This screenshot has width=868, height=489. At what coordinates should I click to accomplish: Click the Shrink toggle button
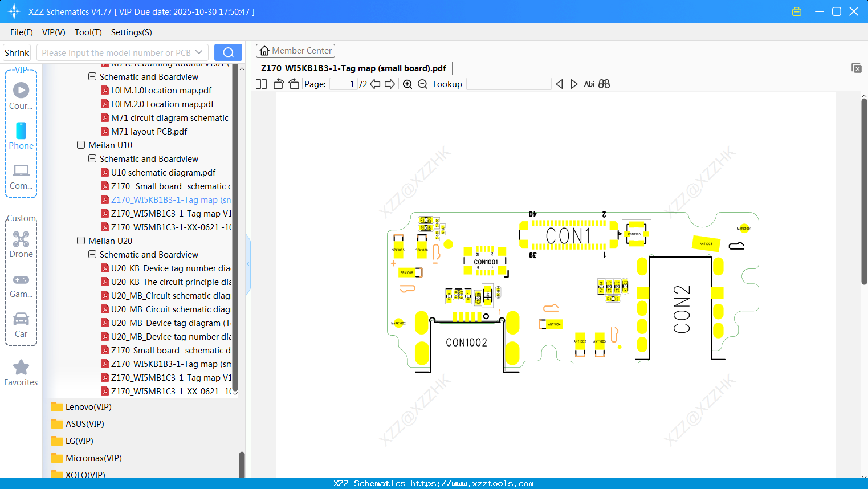[x=17, y=52]
